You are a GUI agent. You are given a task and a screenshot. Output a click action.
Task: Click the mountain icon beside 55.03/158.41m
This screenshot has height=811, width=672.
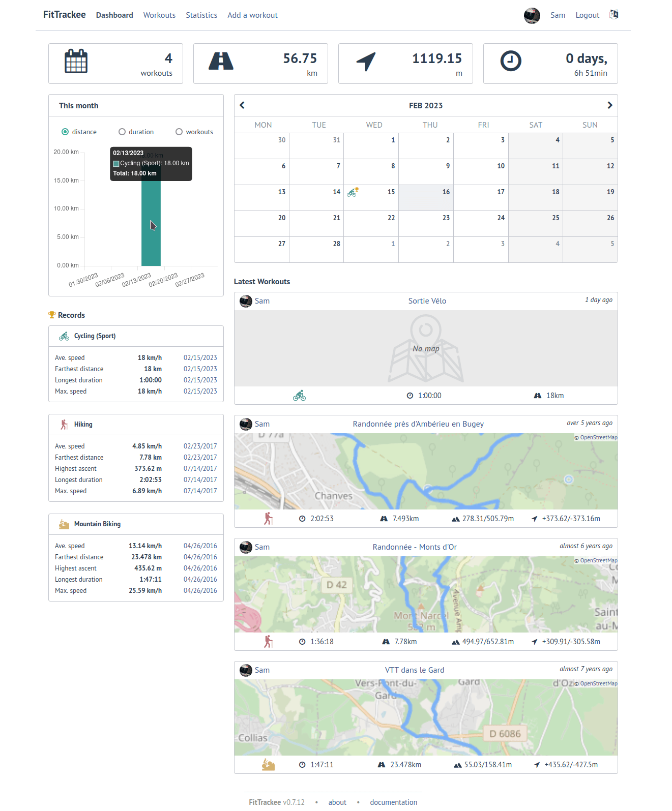pos(458,765)
